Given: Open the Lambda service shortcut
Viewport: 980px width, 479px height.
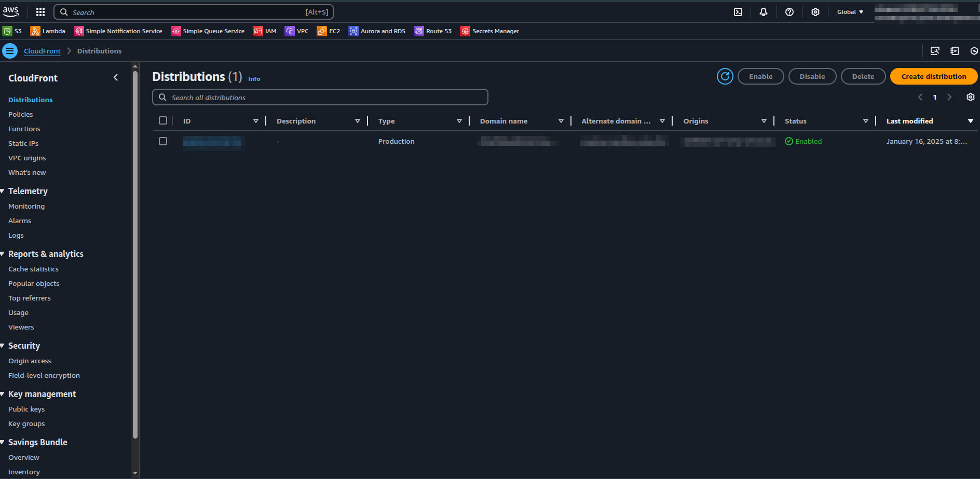Looking at the screenshot, I should click(48, 31).
